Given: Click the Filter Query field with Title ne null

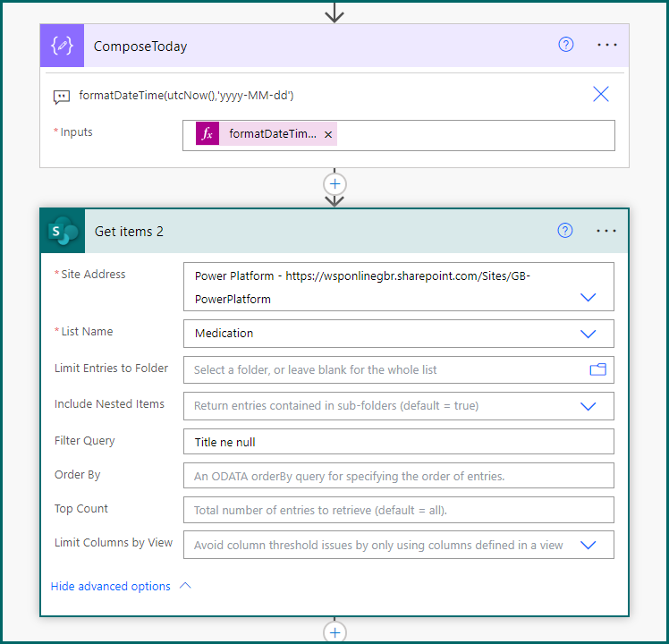Looking at the screenshot, I should click(399, 442).
